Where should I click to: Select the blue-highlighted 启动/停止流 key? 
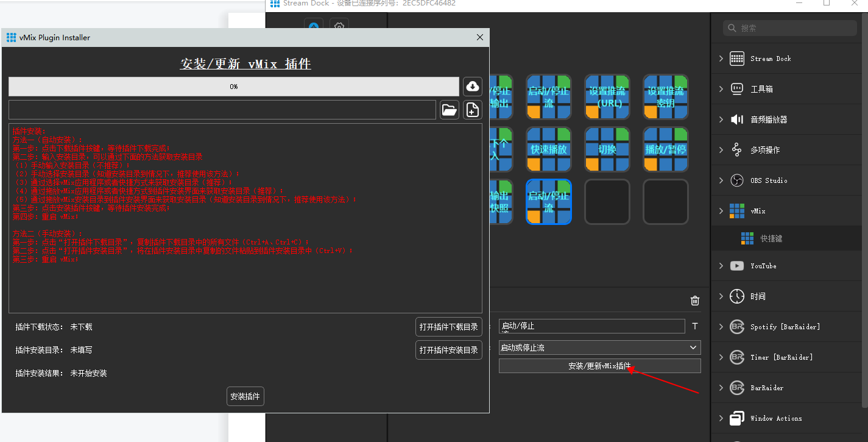[x=549, y=202]
